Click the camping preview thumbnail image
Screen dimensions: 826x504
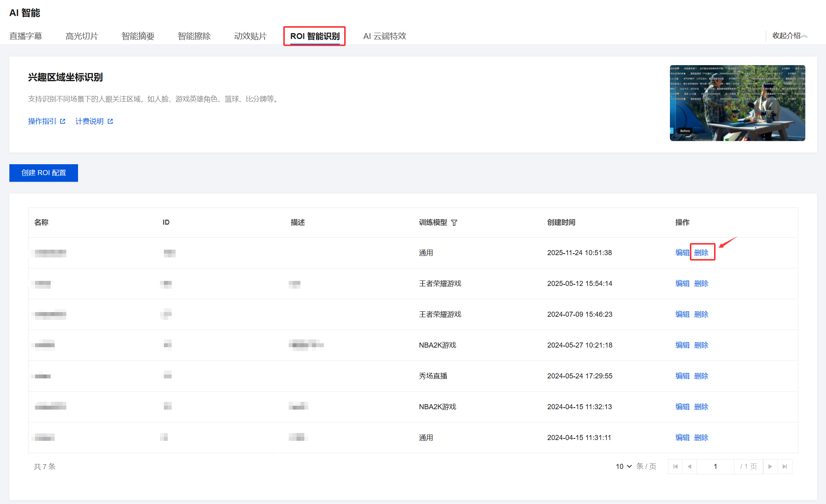tap(737, 103)
